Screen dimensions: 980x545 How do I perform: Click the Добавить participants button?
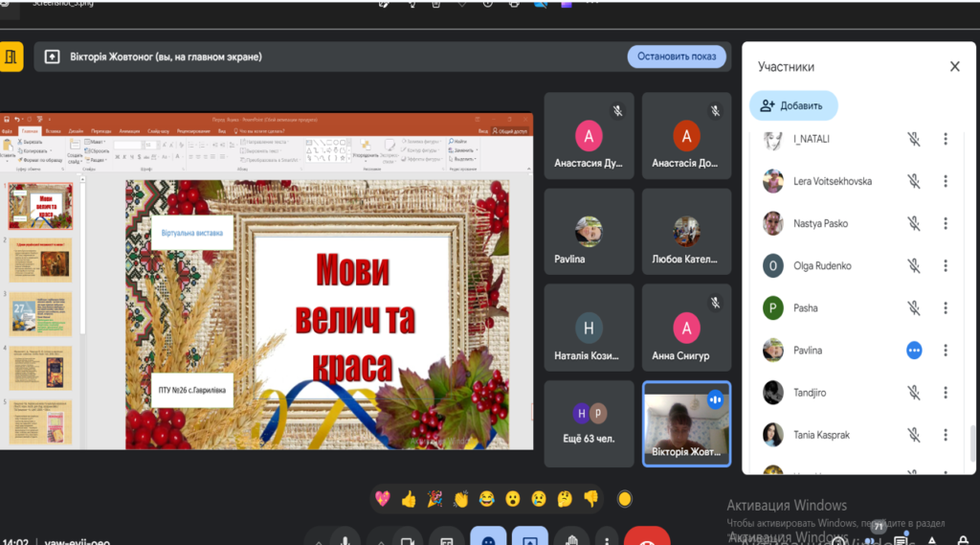(x=793, y=106)
